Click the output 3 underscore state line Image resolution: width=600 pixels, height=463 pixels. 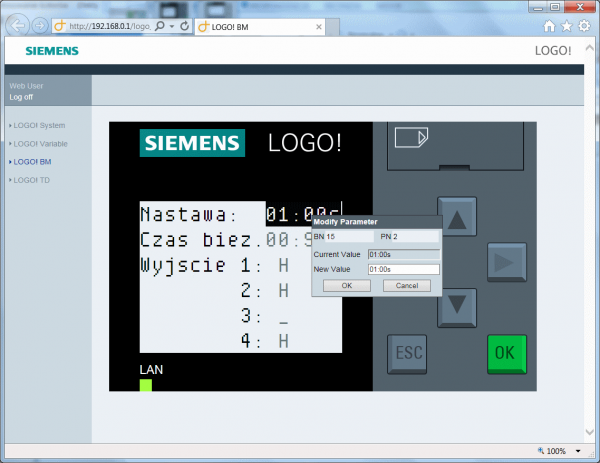[265, 316]
